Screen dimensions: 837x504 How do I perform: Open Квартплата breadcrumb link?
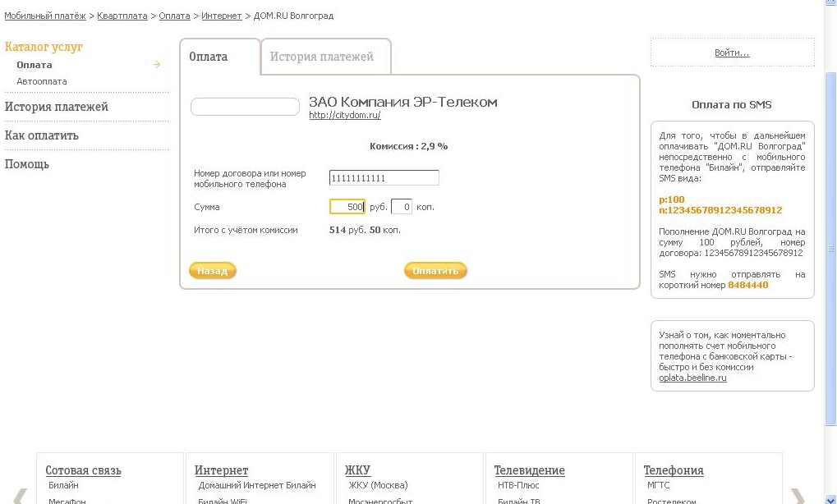tap(122, 16)
